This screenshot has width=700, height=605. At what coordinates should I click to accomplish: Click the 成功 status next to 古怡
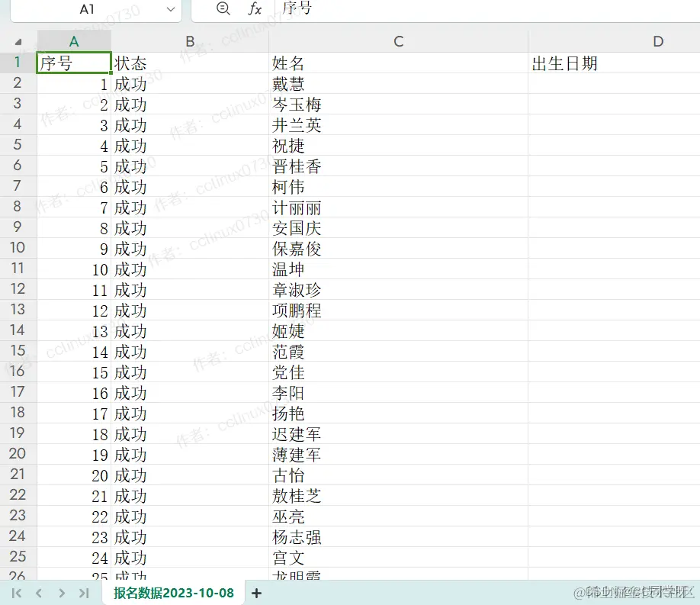pos(190,475)
